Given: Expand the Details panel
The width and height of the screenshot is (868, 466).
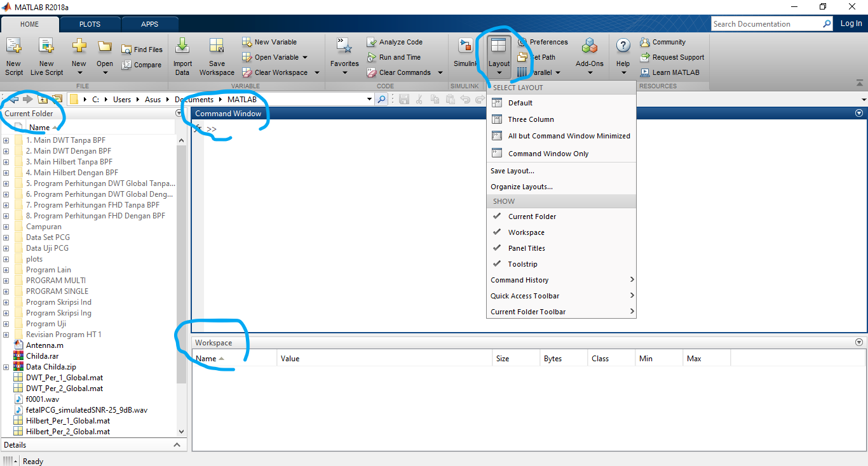Looking at the screenshot, I should coord(177,445).
